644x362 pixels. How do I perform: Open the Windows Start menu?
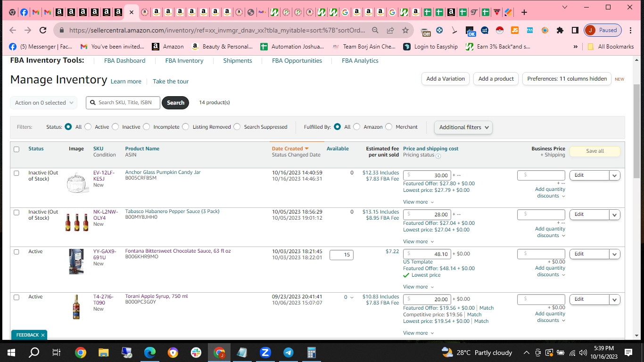11,352
